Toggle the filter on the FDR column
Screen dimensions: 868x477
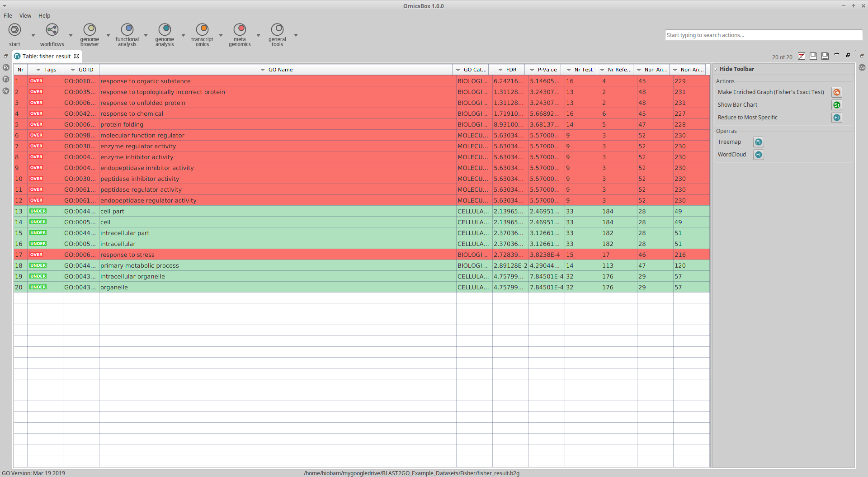click(x=500, y=70)
